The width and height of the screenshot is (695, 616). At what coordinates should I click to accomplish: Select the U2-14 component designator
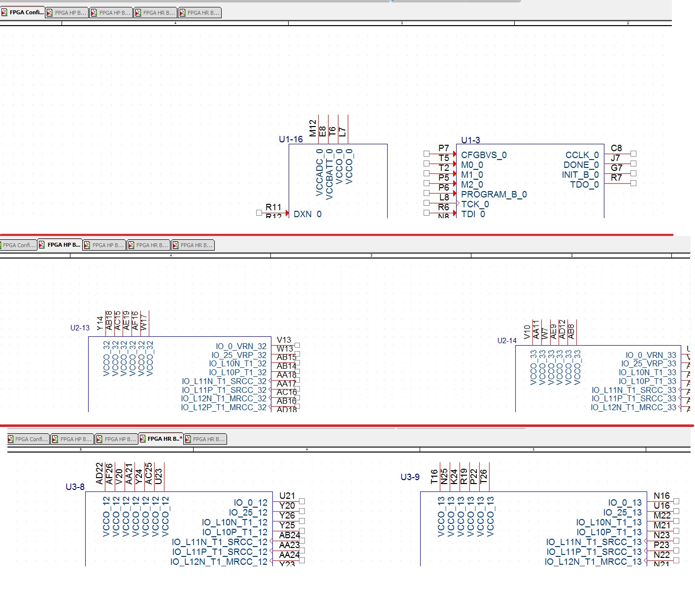click(x=507, y=341)
